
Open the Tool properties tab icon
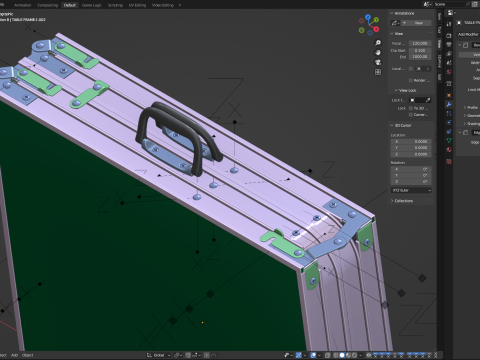[x=449, y=24]
